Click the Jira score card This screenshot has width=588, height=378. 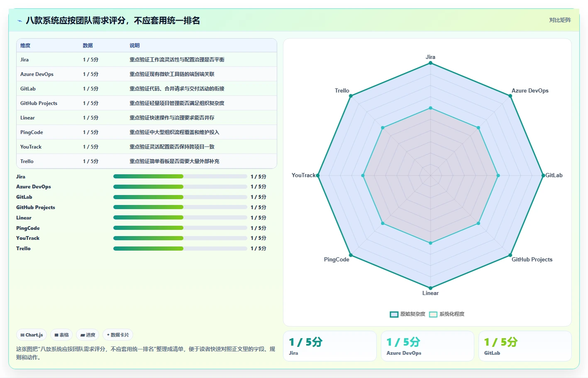[330, 346]
